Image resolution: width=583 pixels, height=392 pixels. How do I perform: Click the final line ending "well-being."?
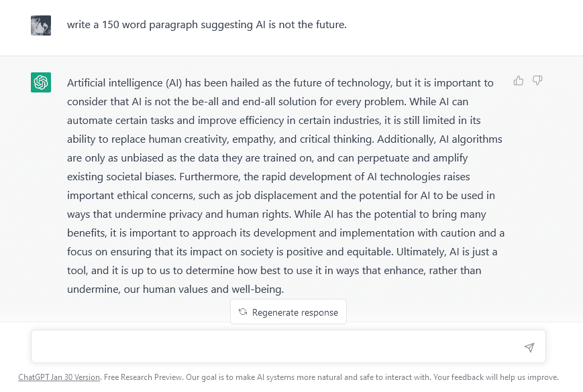[x=175, y=289]
